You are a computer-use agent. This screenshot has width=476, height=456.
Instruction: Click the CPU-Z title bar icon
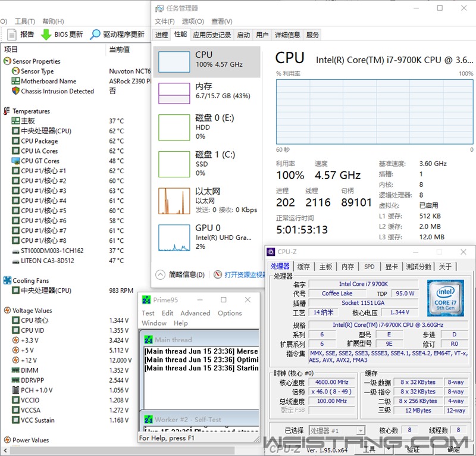(271, 252)
